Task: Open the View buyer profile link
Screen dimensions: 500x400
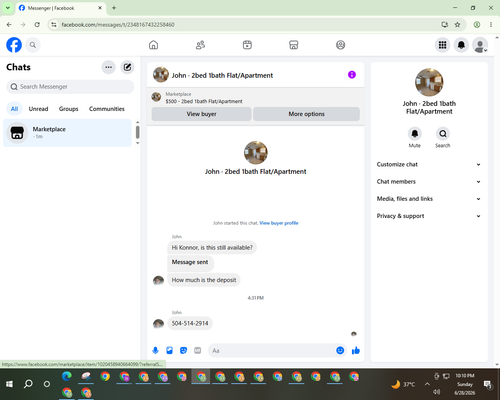Action: [x=279, y=223]
